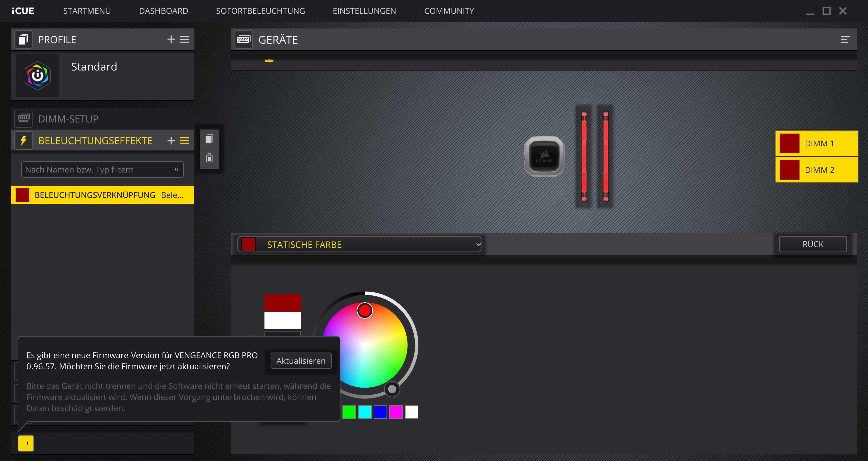Choose the white preset color
Screen dimensions: 868x461
tap(411, 412)
